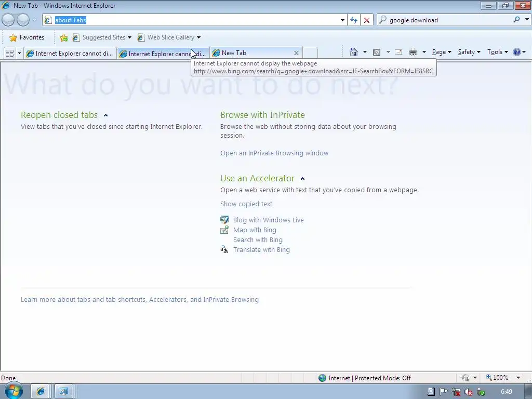Open the Safety menu
This screenshot has width=532, height=399.
(x=469, y=52)
